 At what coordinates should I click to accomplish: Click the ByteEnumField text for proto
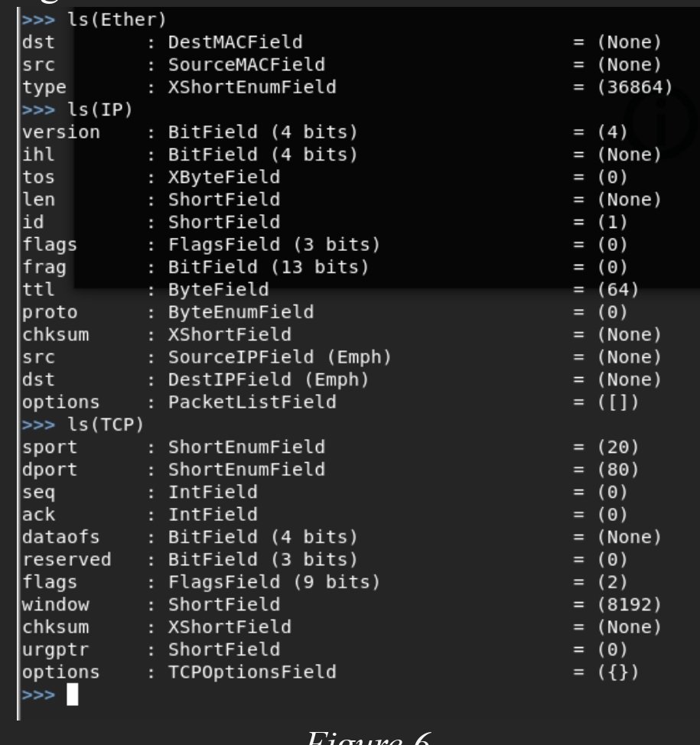point(240,312)
